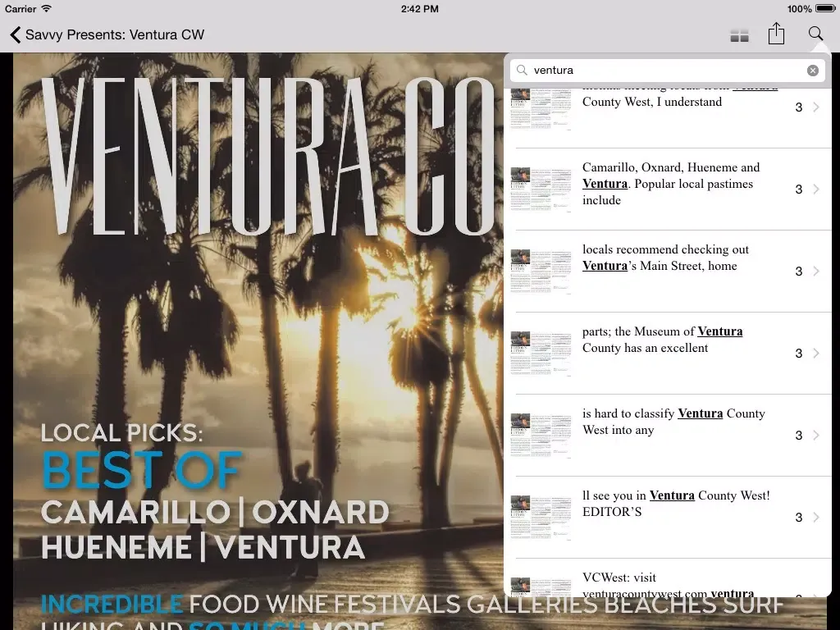Tap chevron on 'EDITOR'S' result row
Screen dimensions: 840x630
pos(816,517)
